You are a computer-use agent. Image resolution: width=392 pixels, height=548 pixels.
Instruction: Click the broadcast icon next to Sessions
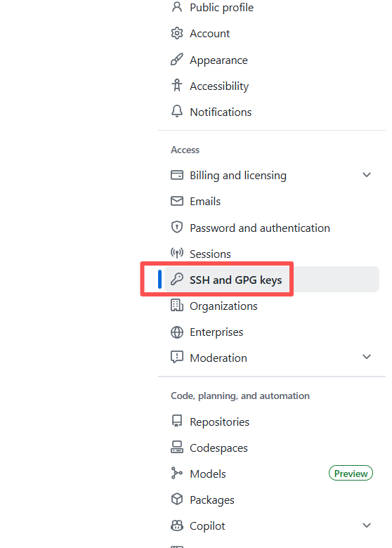[x=177, y=253]
